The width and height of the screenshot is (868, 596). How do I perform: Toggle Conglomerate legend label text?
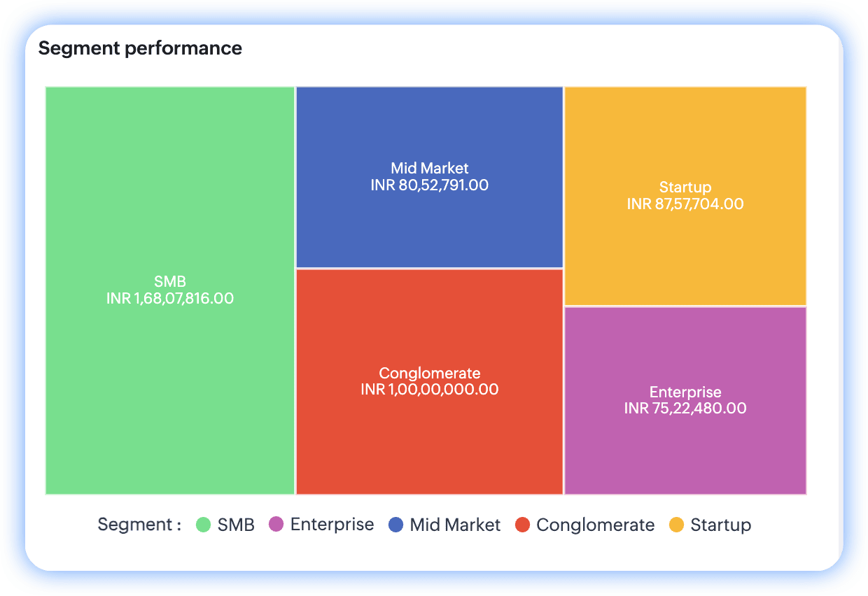[595, 525]
